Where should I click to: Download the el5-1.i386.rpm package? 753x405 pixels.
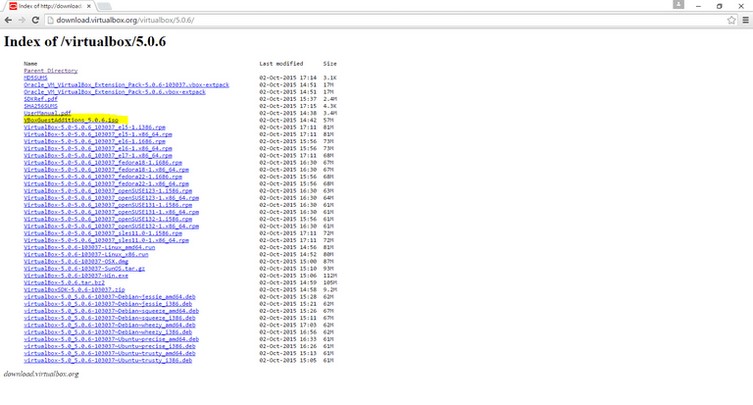tap(95, 127)
